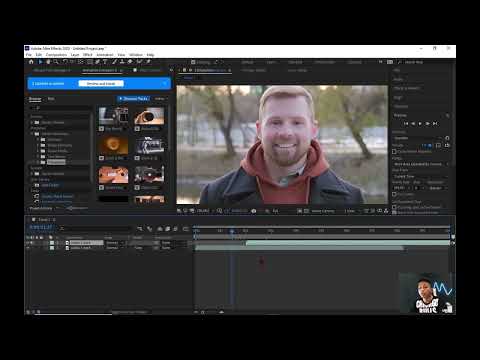The width and height of the screenshot is (480, 360).
Task: Select the Eraser tool
Action: (130, 62)
